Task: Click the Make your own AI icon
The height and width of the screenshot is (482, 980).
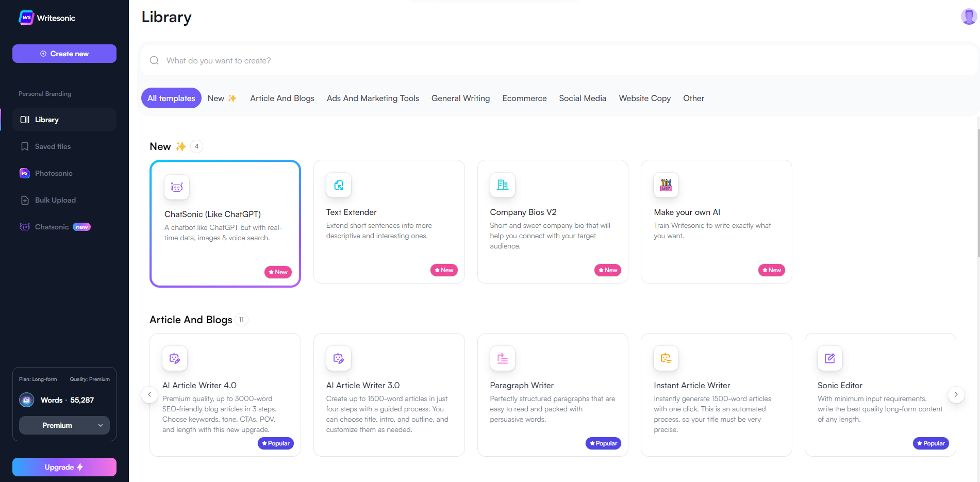Action: coord(666,185)
